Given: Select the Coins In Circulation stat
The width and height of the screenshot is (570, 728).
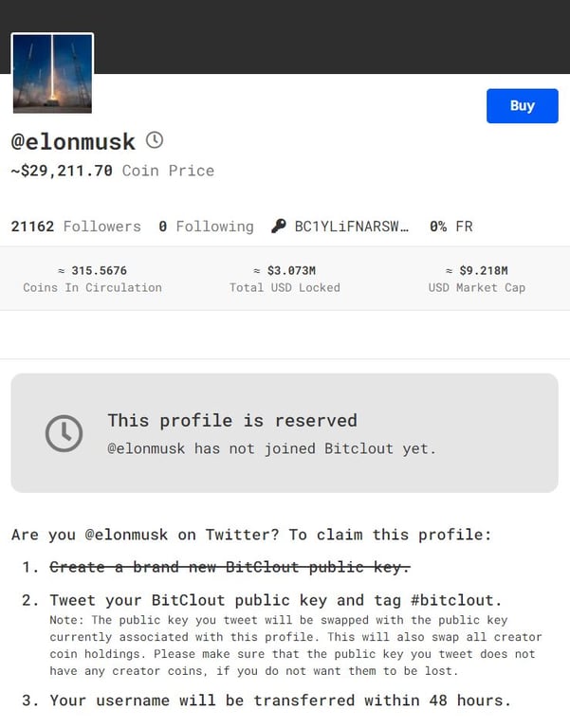Looking at the screenshot, I should point(92,279).
